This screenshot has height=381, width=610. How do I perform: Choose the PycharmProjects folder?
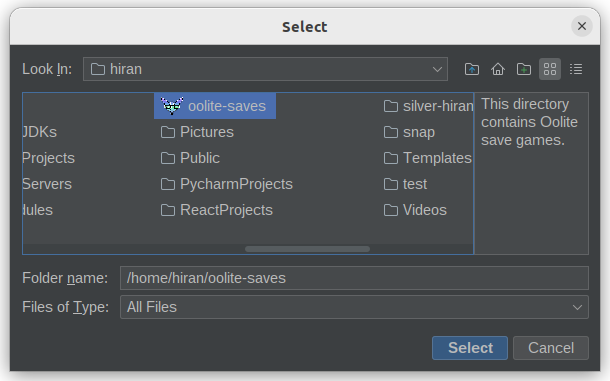tap(227, 184)
